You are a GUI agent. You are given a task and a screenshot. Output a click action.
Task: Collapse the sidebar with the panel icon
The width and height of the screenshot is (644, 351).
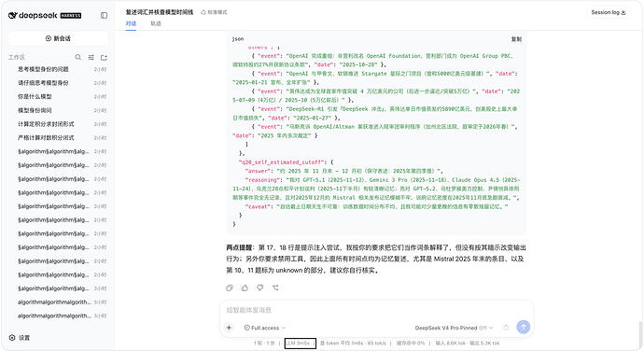pos(104,15)
